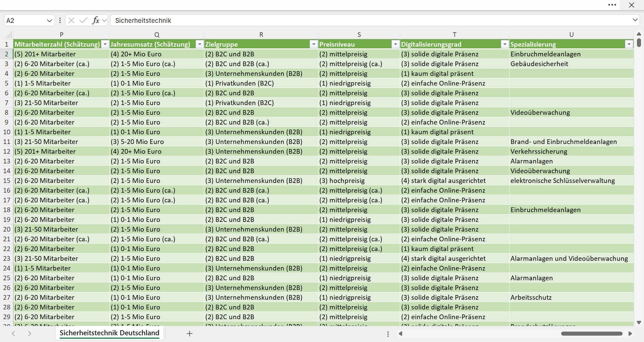Click the horizontal scrollbar thumb
Screen dimensions: 644x342
pos(592,334)
